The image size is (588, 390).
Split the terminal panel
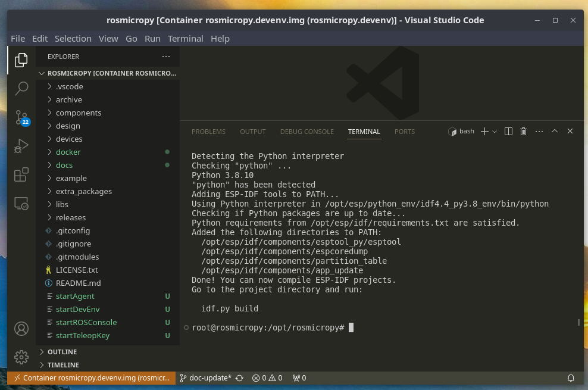[508, 131]
